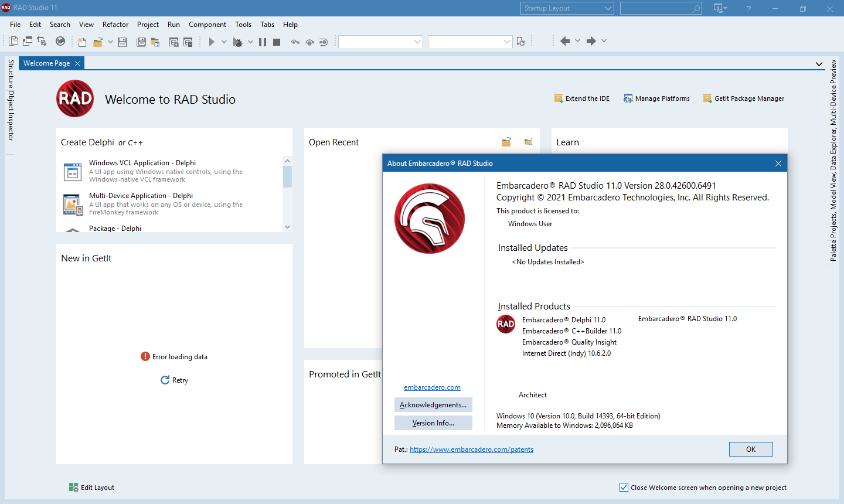
Task: Open the Refactor menu
Action: [x=115, y=25]
